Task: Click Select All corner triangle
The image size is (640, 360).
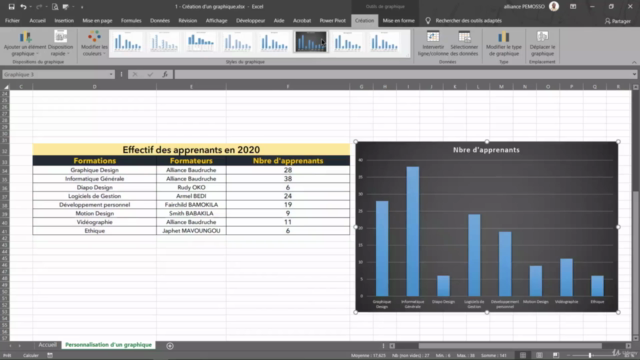Action: pos(6,87)
